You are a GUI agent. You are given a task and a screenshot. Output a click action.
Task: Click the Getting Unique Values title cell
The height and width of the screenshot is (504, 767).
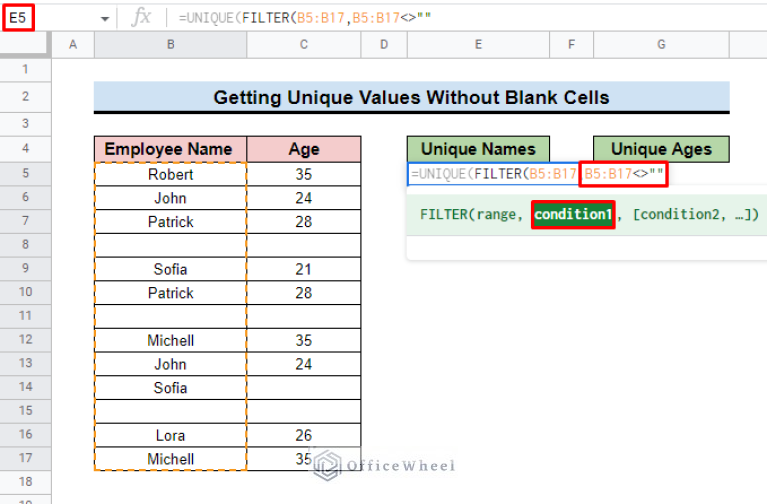tap(411, 98)
